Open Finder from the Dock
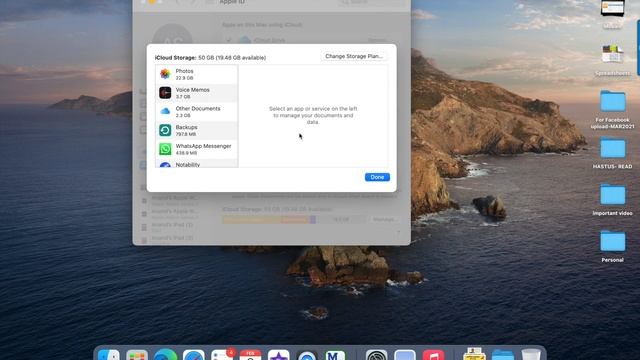Image resolution: width=640 pixels, height=360 pixels. (x=109, y=355)
